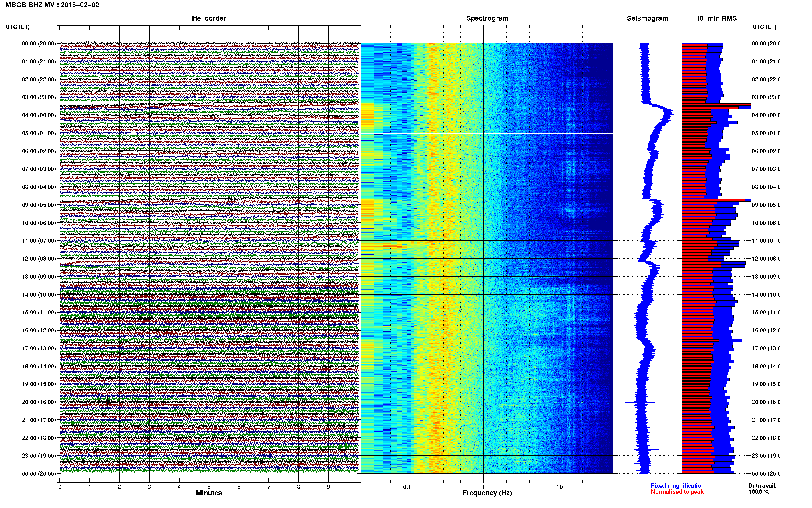Click left time label 15:00 (11:00)
The width and height of the screenshot is (812, 508).
[39, 312]
